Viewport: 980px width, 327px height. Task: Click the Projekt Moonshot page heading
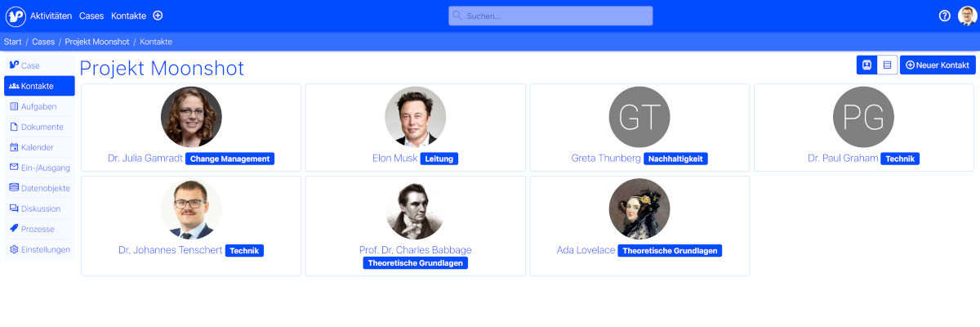(162, 68)
